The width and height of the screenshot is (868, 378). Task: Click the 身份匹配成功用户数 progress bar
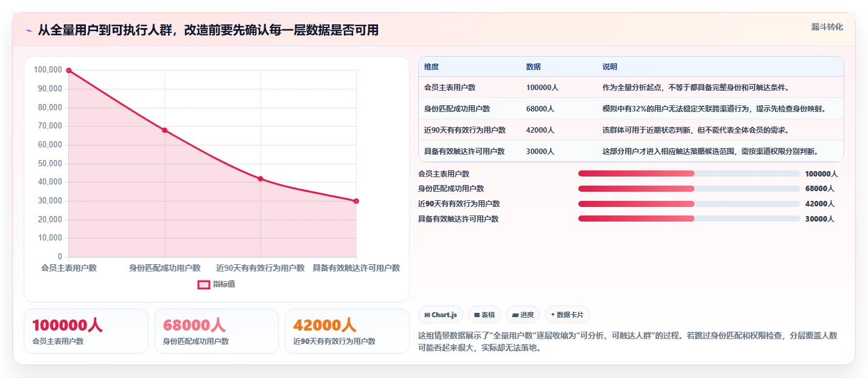[689, 189]
